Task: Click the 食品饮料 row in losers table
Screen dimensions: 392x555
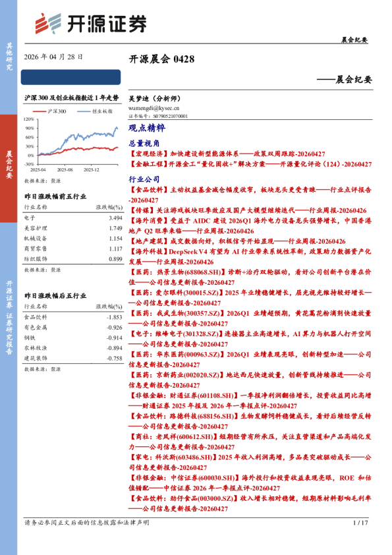Action: [73, 317]
